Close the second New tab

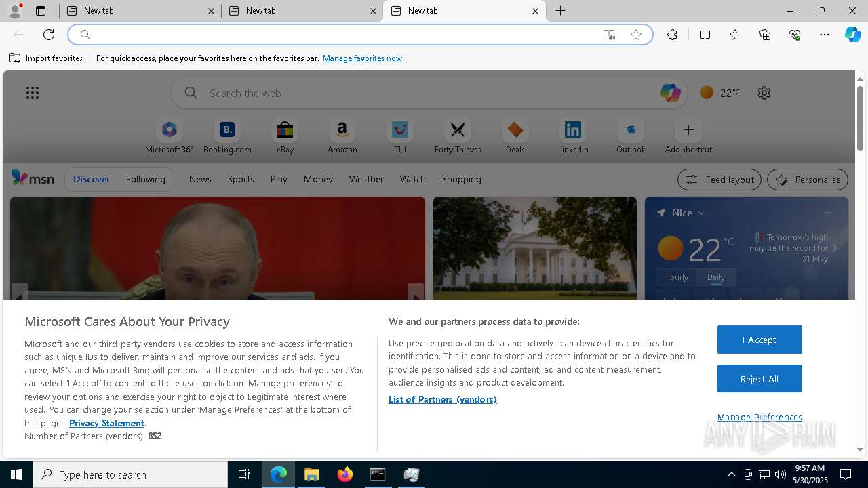[373, 11]
